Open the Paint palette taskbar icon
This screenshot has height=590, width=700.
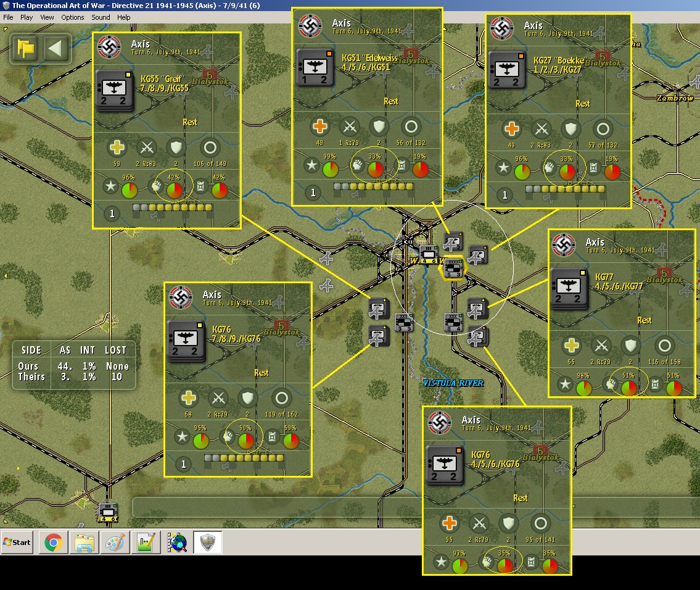[115, 542]
